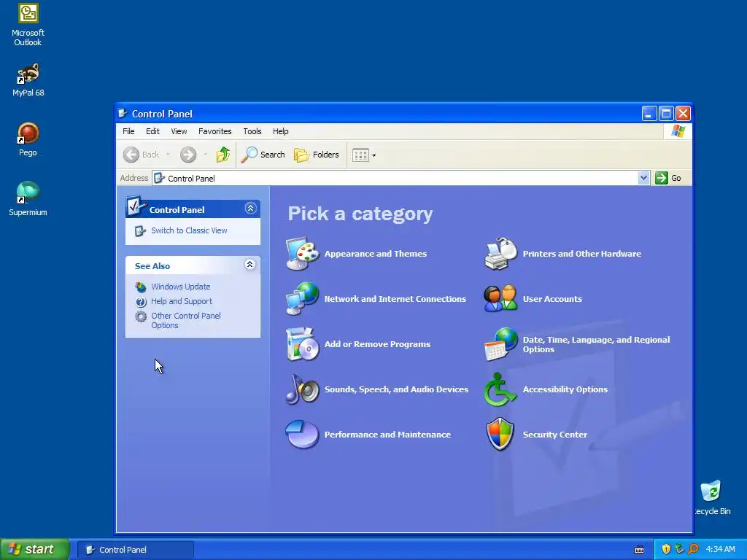Image resolution: width=747 pixels, height=560 pixels.
Task: Open the Search pane from toolbar
Action: click(263, 155)
